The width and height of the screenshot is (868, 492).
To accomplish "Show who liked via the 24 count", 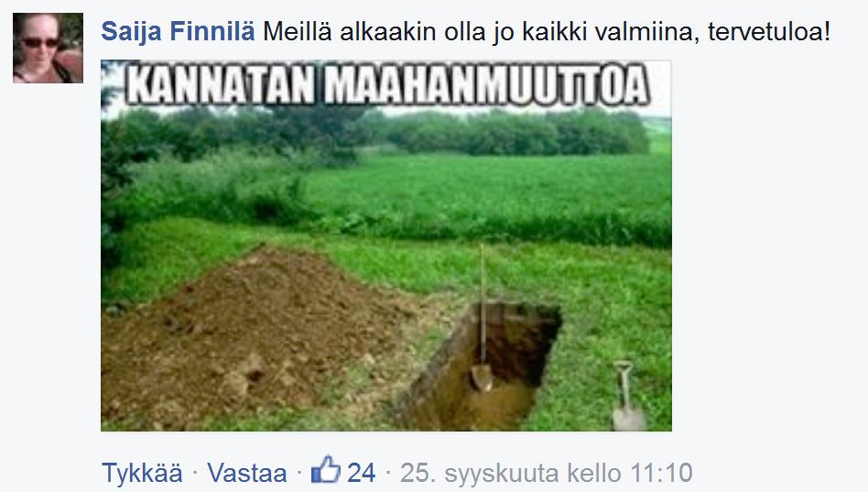I will (362, 473).
